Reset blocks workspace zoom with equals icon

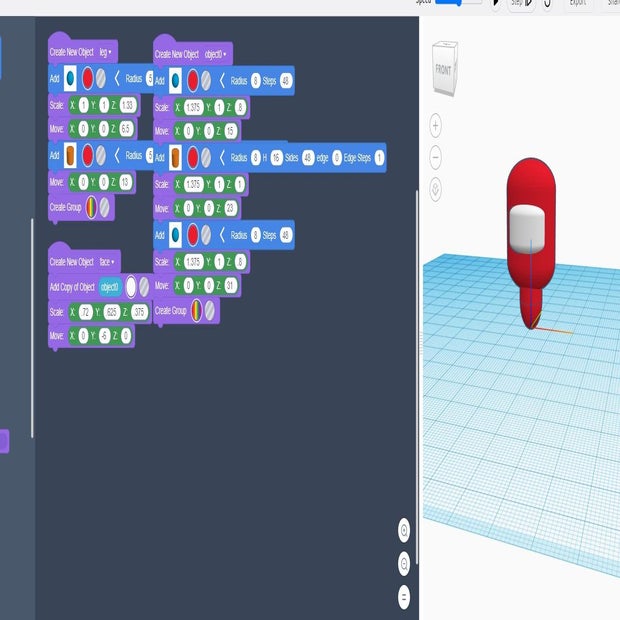click(404, 597)
